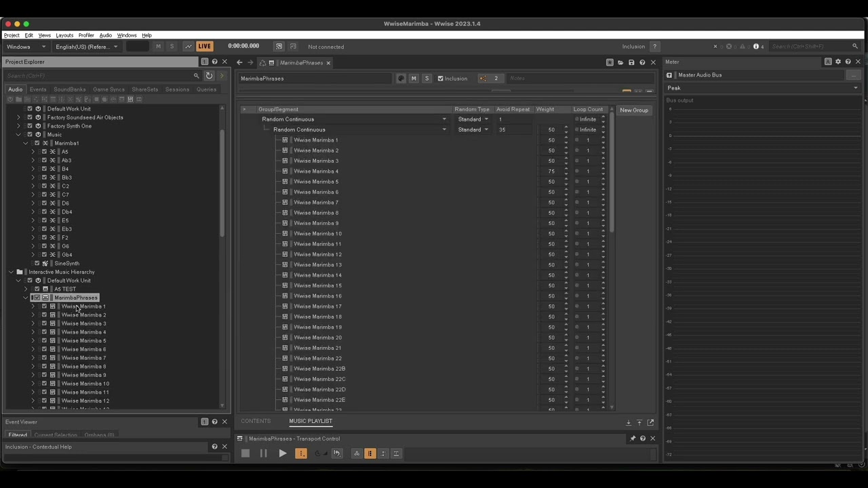This screenshot has width=868, height=488.
Task: Click the orange play-from-cursor transport icon
Action: click(x=301, y=453)
